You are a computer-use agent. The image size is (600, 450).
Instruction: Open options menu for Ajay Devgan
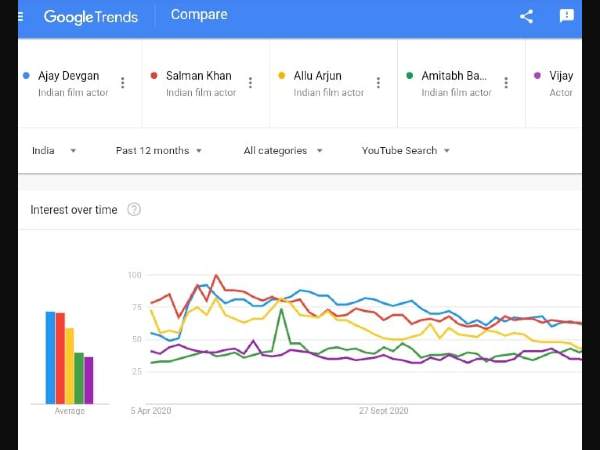tap(122, 83)
